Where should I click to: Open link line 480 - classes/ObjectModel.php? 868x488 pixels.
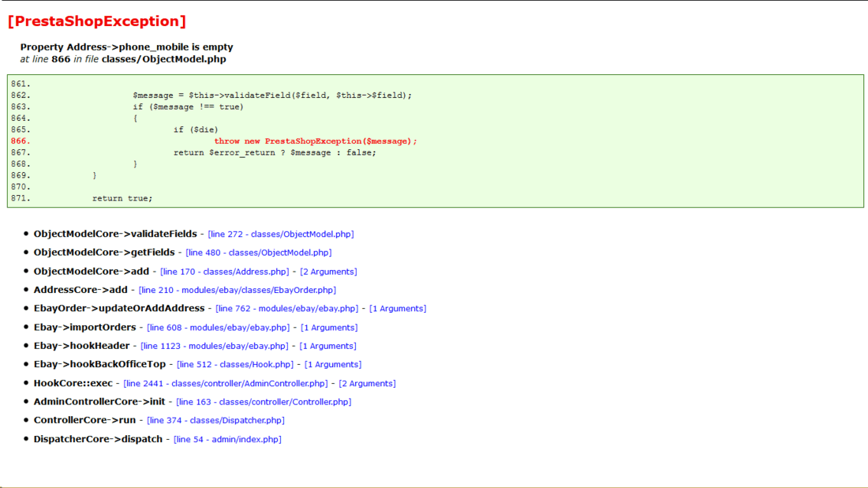[259, 253]
